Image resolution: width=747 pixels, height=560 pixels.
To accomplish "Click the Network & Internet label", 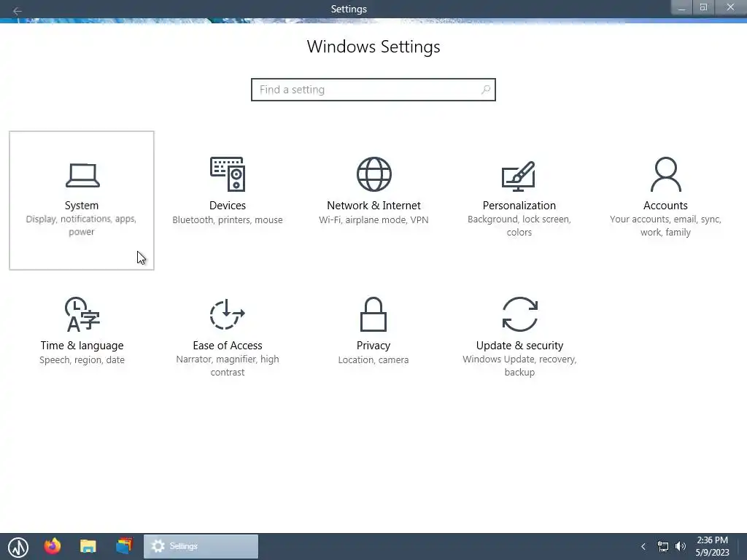I will point(374,205).
